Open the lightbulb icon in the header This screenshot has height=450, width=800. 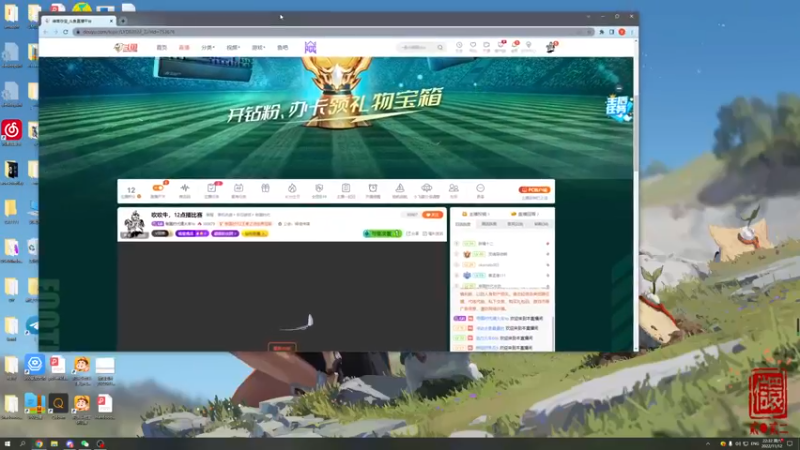pyautogui.click(x=529, y=46)
